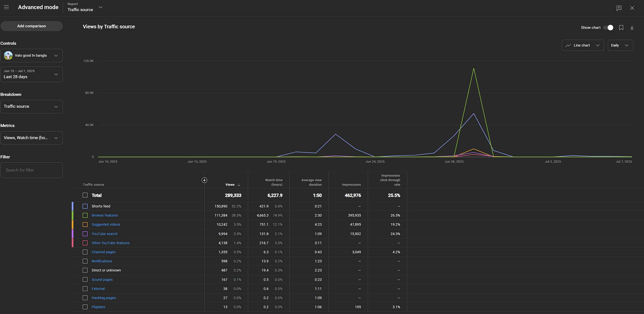Click the Search for filter field
644x314 pixels.
coord(31,170)
